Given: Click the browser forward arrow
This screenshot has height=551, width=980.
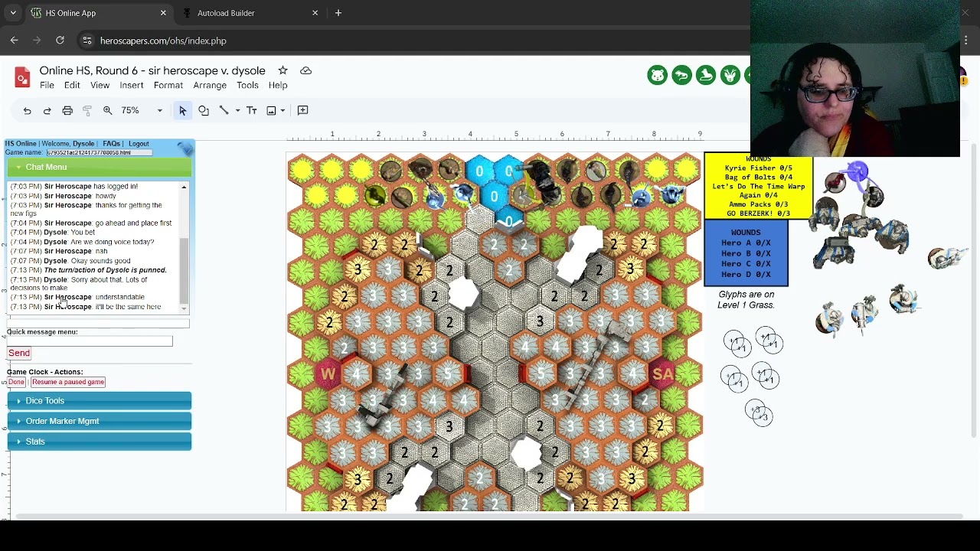Looking at the screenshot, I should 37,41.
